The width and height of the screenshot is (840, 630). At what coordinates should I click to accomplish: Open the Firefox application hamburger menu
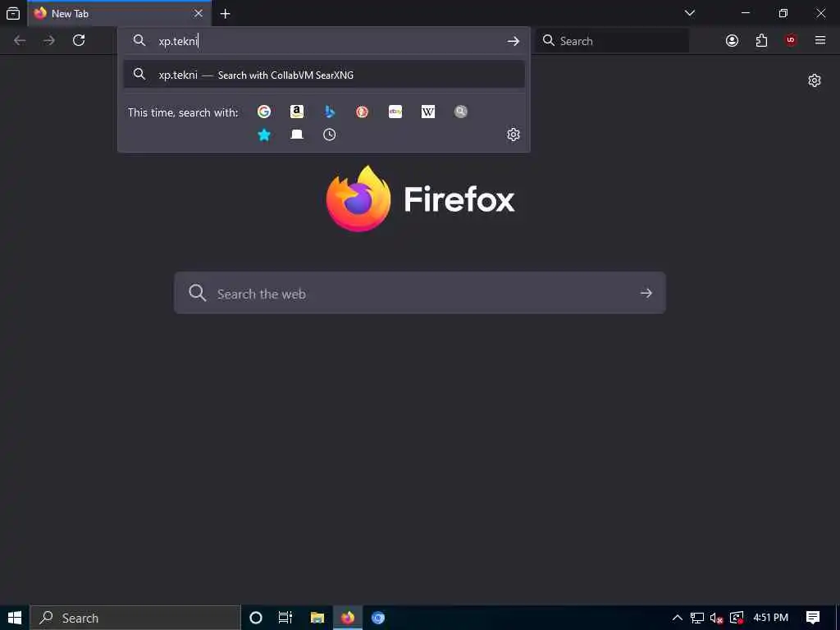pos(820,40)
